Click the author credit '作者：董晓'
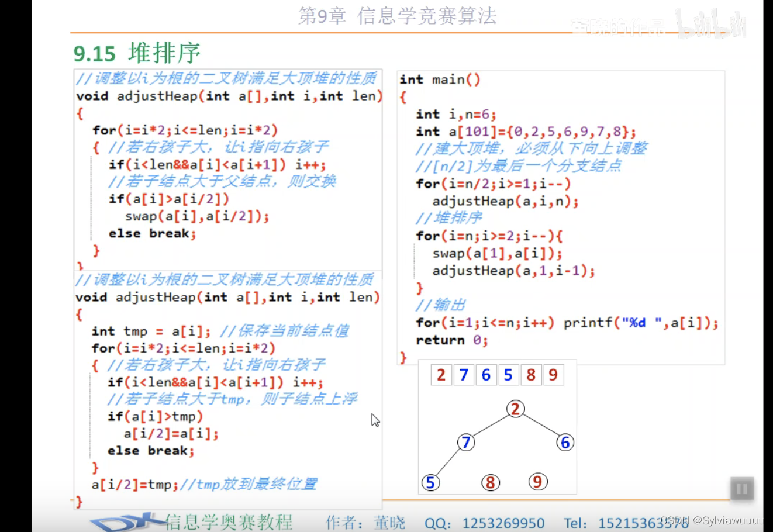 click(365, 522)
